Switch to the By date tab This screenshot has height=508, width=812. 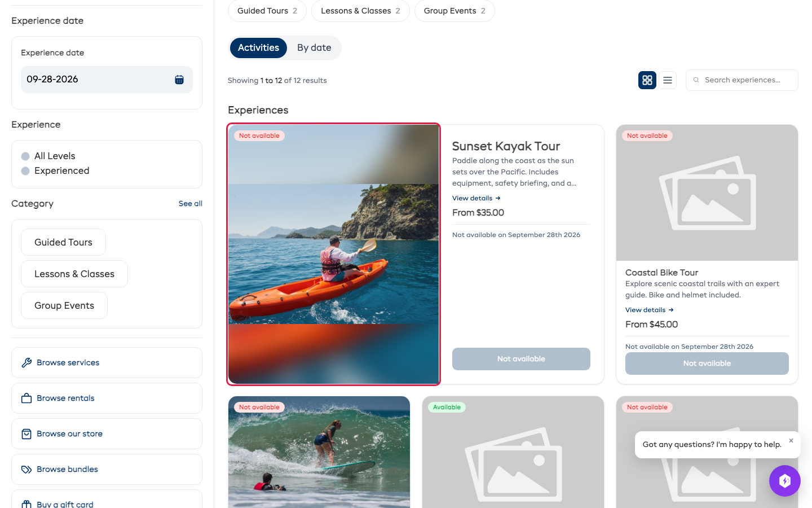point(314,48)
